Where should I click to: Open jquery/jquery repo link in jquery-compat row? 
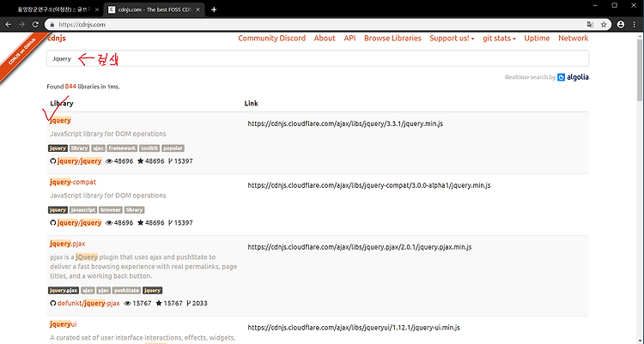tap(79, 223)
